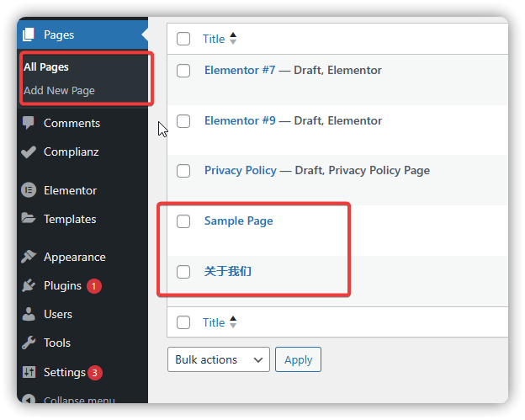
Task: Select All Pages in the sidebar submenu
Action: point(46,66)
